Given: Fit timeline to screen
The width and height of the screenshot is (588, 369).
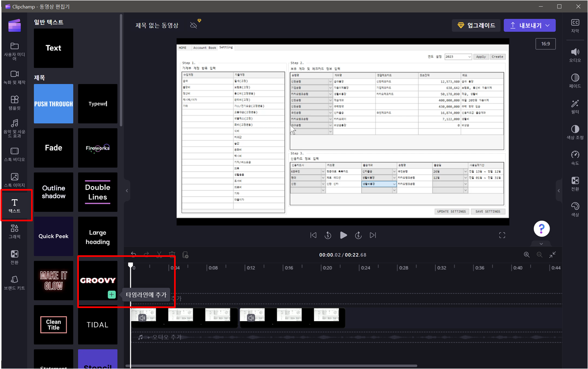Looking at the screenshot, I should (552, 254).
